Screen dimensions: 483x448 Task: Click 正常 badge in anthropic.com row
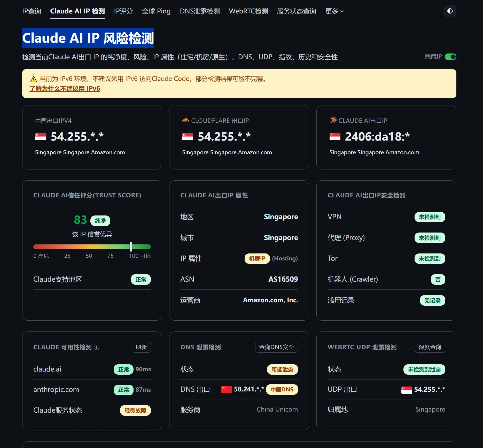click(x=123, y=390)
